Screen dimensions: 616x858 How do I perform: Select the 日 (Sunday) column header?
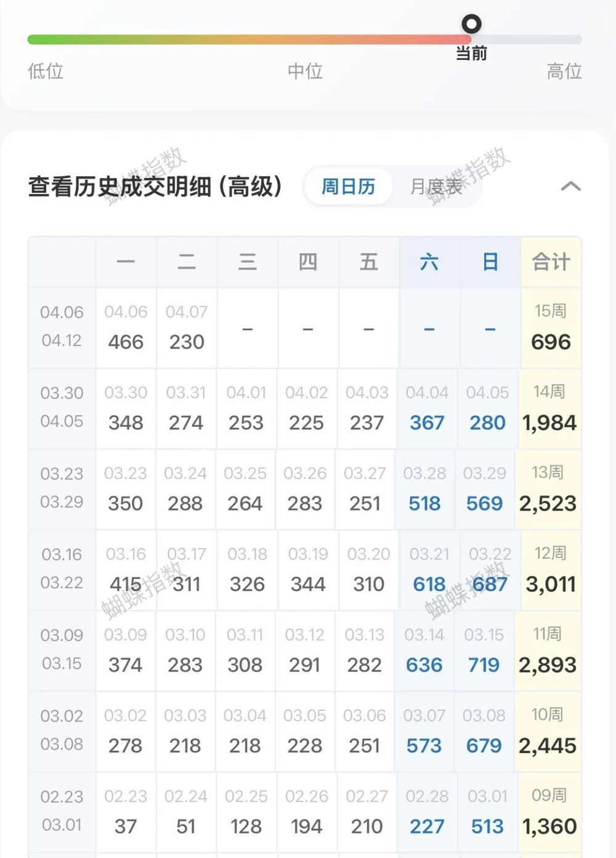point(490,262)
